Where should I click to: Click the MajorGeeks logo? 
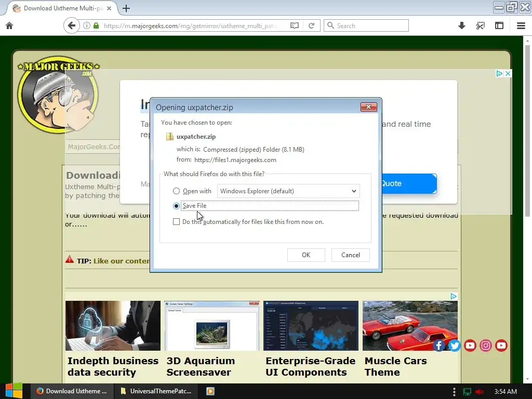point(58,95)
